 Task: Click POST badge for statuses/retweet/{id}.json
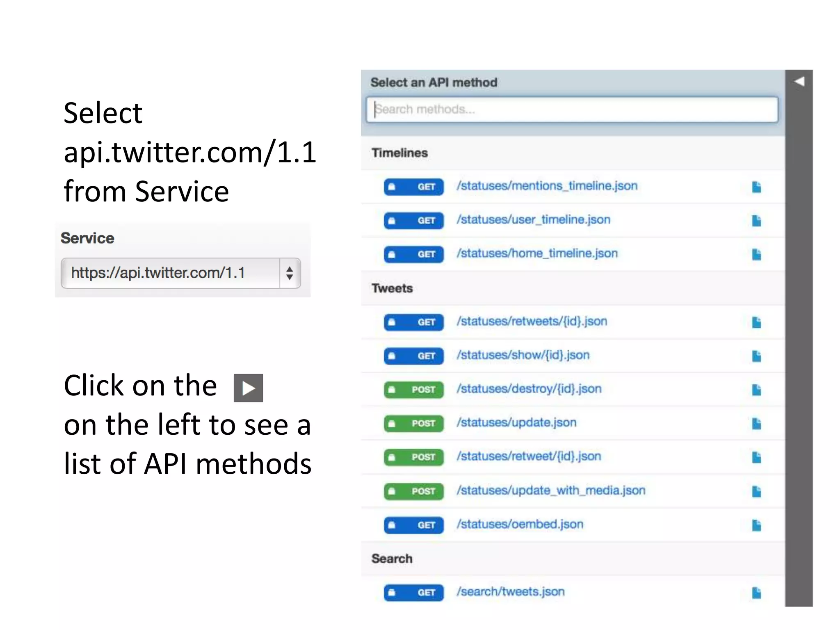click(x=413, y=457)
